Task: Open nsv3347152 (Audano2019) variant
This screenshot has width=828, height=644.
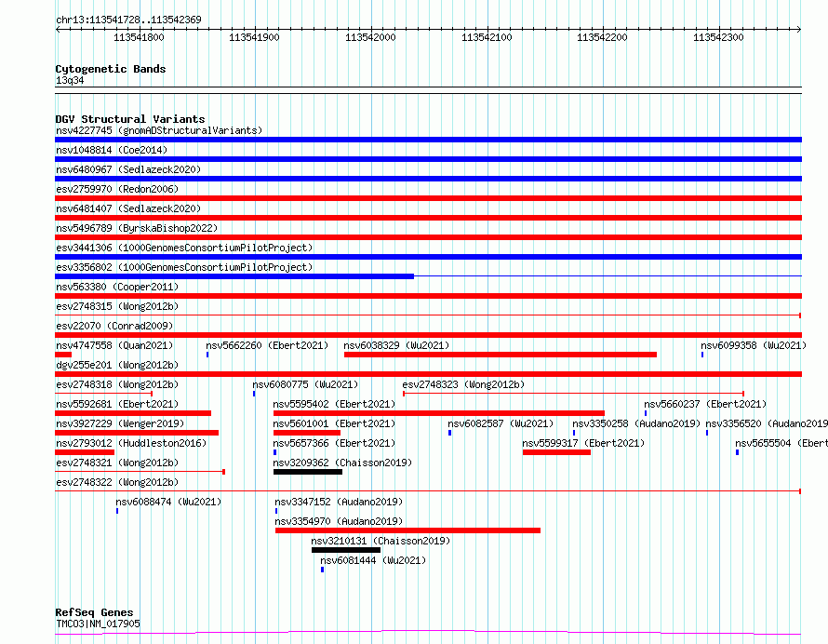Action: click(x=339, y=502)
